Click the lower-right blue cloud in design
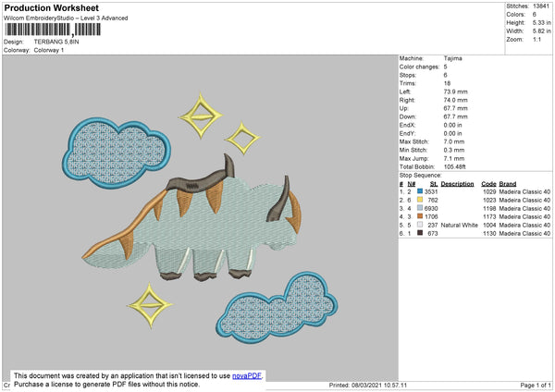555x392 pixels. click(277, 309)
